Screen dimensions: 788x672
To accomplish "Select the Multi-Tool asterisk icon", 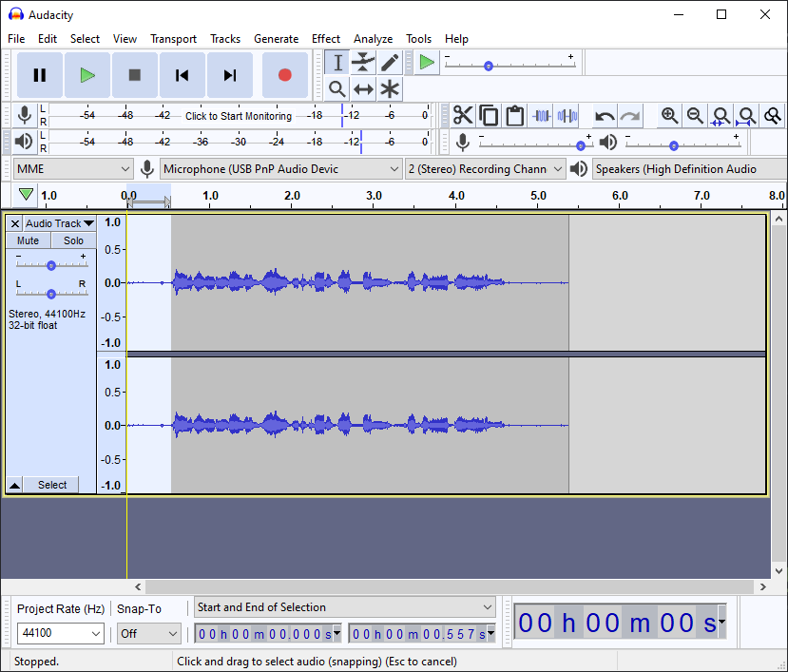I will 389,89.
